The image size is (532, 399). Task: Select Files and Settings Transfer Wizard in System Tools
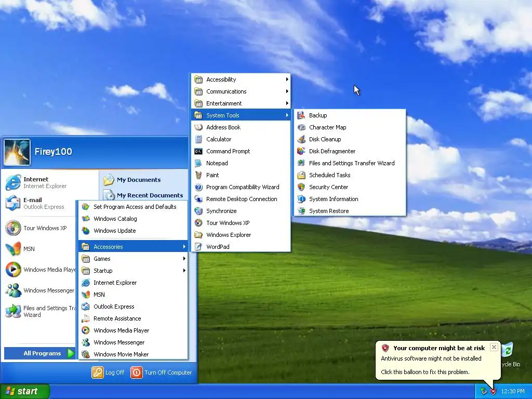[x=350, y=163]
